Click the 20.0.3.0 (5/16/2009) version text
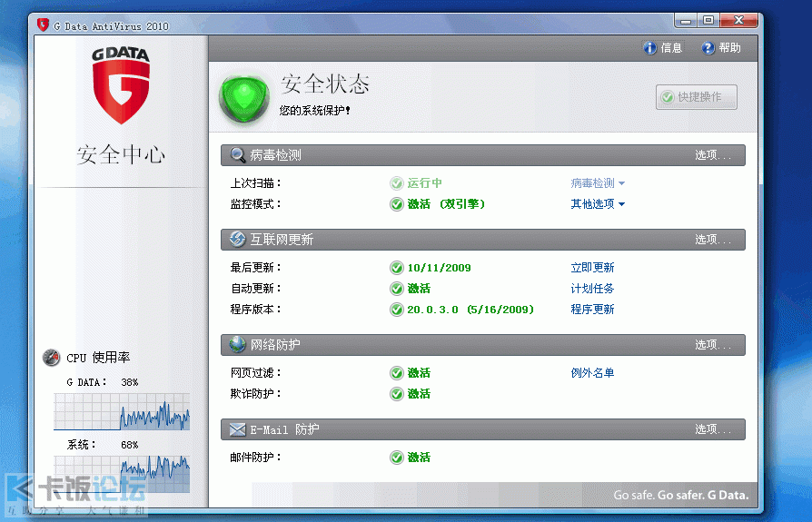Viewport: 812px width, 522px height. pos(470,310)
